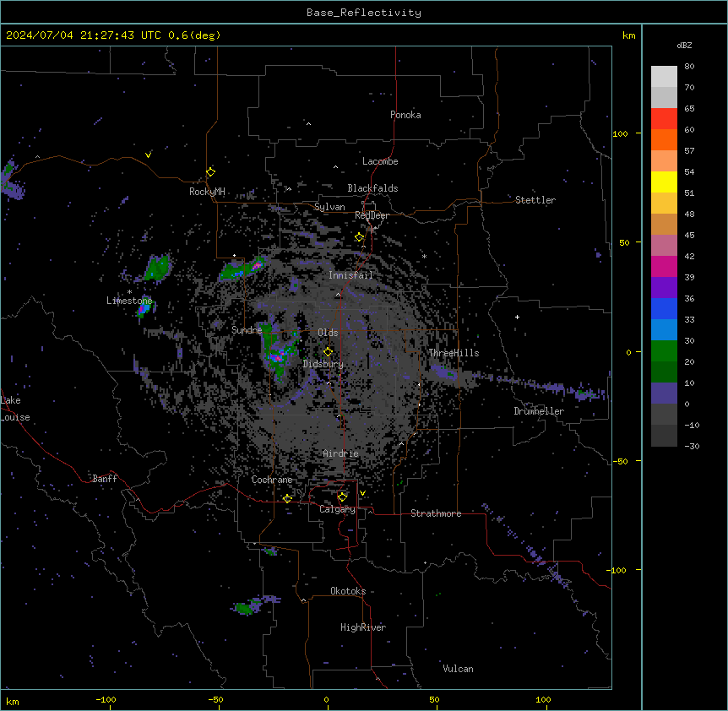Click the -50 tick on the bottom axis
Screen dimensions: 728x711
(215, 699)
